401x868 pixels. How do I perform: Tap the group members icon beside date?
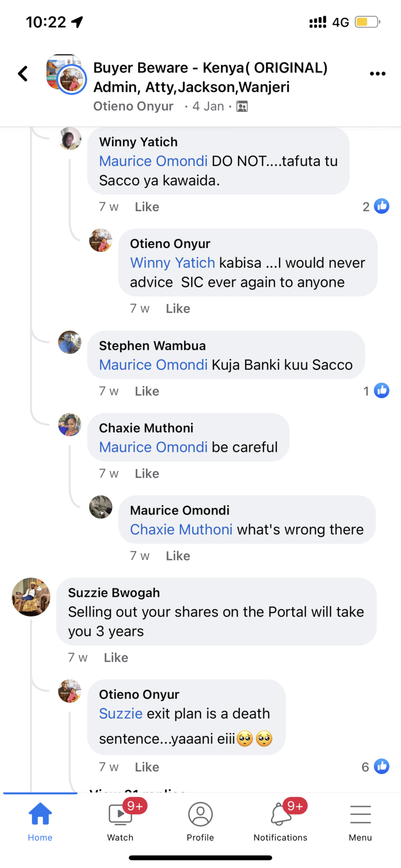pos(242,107)
